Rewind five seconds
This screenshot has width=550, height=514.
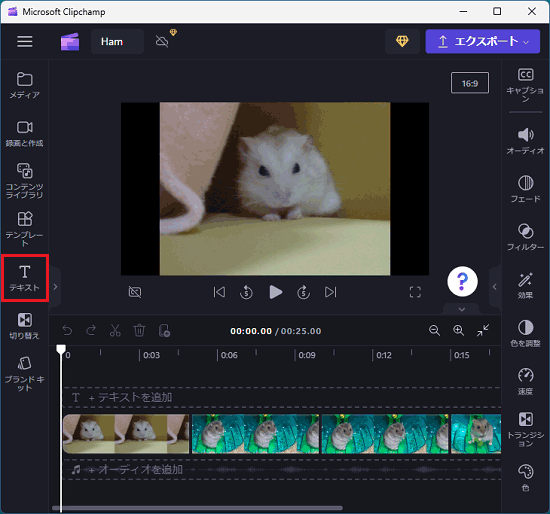pos(246,292)
